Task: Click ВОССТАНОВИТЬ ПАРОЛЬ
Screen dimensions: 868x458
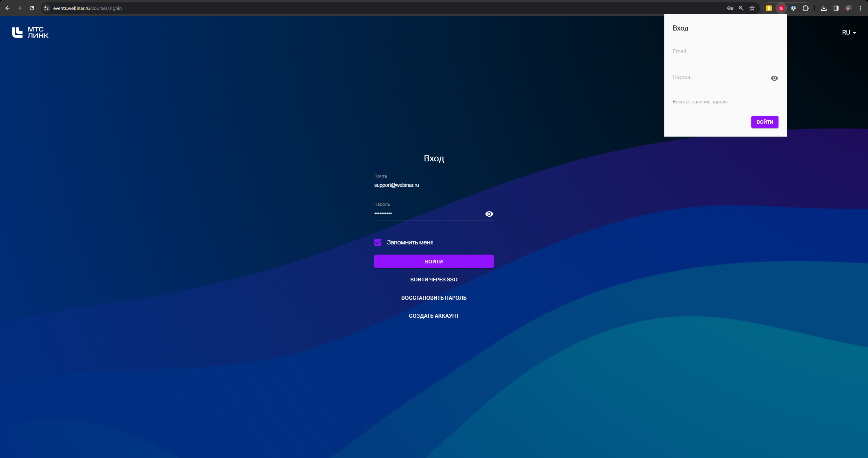Action: [434, 298]
